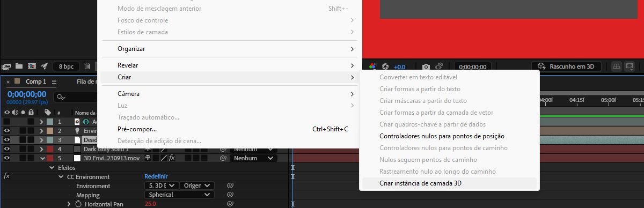The image size is (644, 208).
Task: Click the label tag column header icon
Action: pyautogui.click(x=48, y=113)
